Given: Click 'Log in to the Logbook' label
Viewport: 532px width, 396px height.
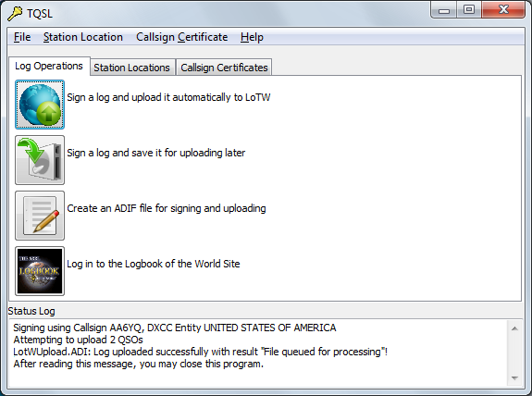Looking at the screenshot, I should tap(154, 264).
